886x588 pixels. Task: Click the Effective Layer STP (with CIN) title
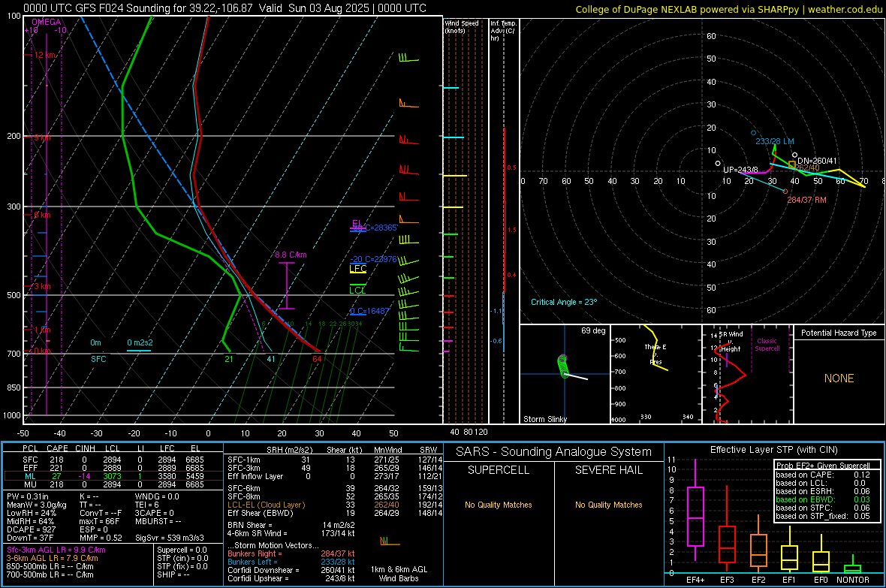pyautogui.click(x=773, y=450)
